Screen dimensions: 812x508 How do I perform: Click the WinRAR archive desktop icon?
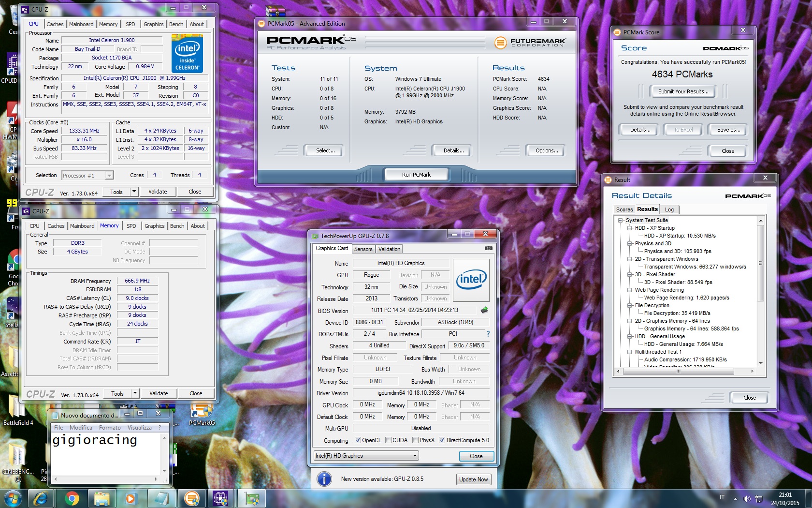pyautogui.click(x=275, y=12)
